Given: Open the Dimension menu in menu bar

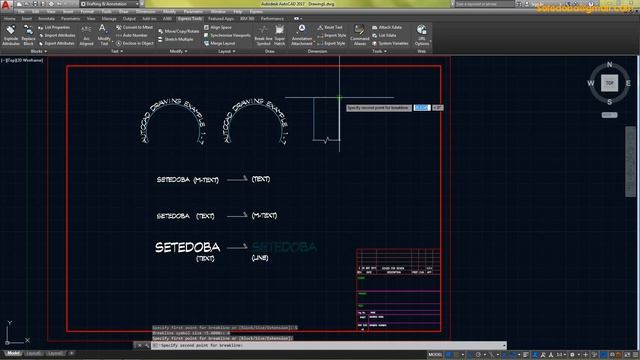Looking at the screenshot, I should click(x=145, y=12).
